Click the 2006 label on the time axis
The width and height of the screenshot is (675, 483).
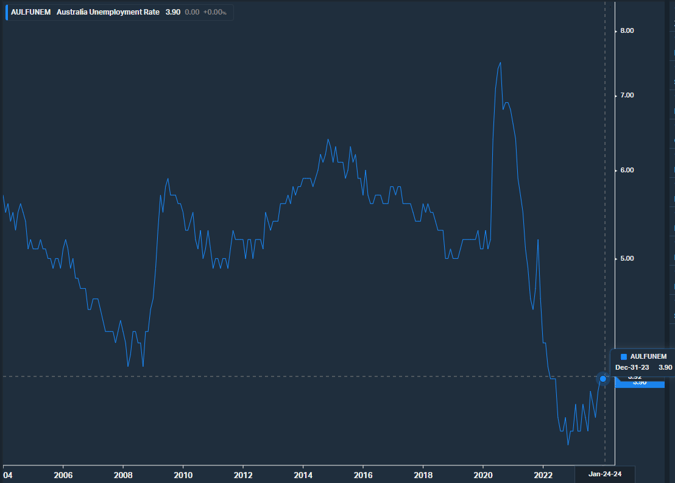pyautogui.click(x=62, y=475)
